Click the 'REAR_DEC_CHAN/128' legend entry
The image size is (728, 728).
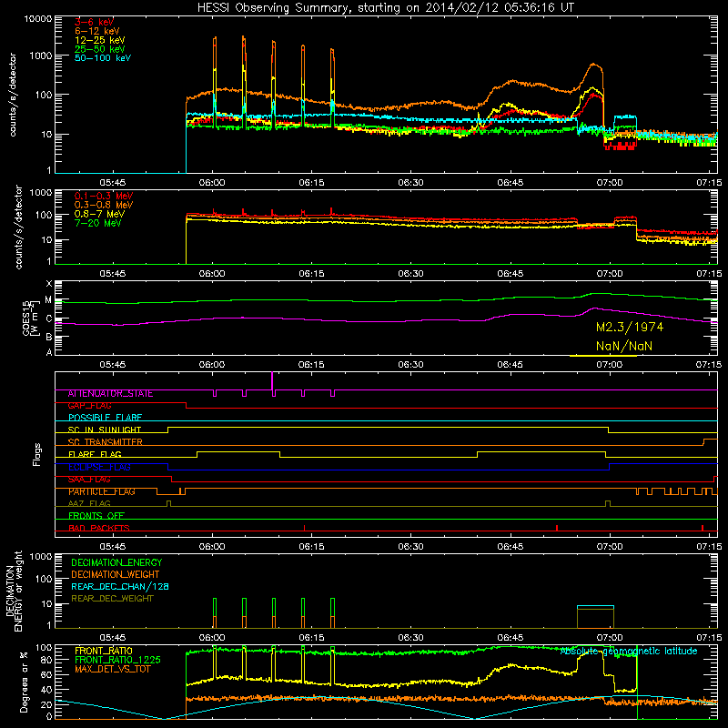point(120,587)
